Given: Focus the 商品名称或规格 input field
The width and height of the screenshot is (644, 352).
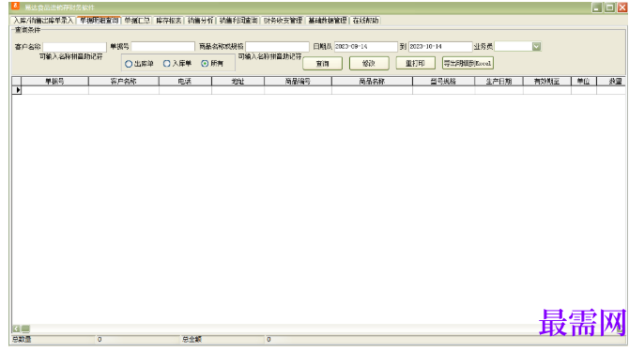Looking at the screenshot, I should tap(277, 46).
